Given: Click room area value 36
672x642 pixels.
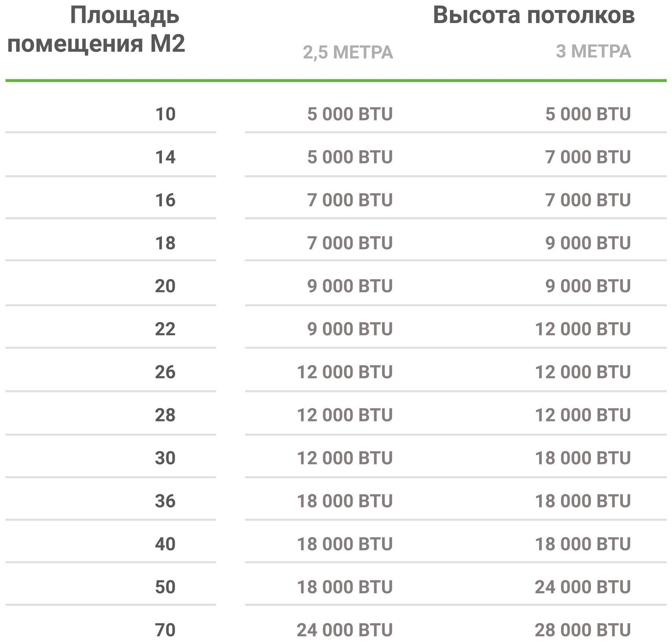Looking at the screenshot, I should point(165,501).
